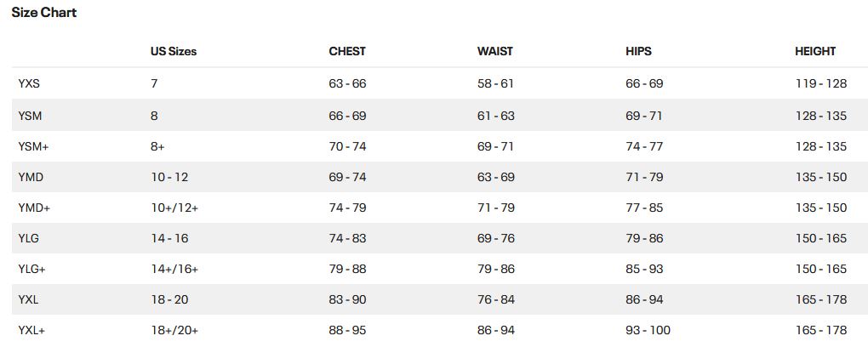This screenshot has height=347, width=868.
Task: Select the YXS size row label
Action: tap(29, 83)
